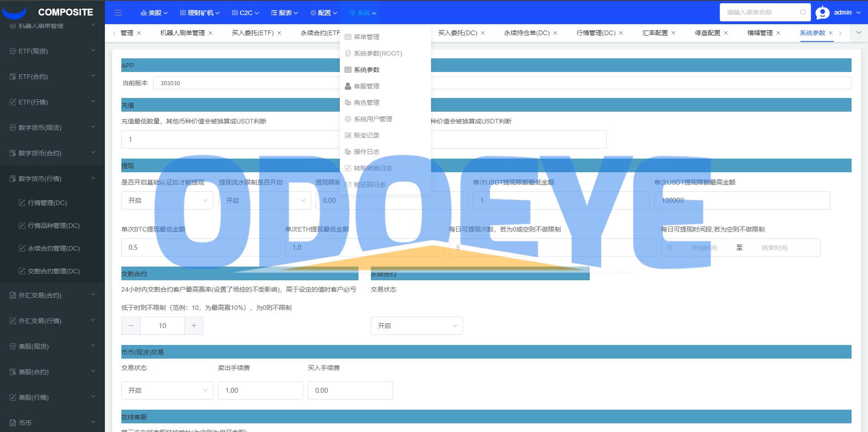This screenshot has width=868, height=432.
Task: Open the tab options chevron dropdown
Action: (859, 32)
